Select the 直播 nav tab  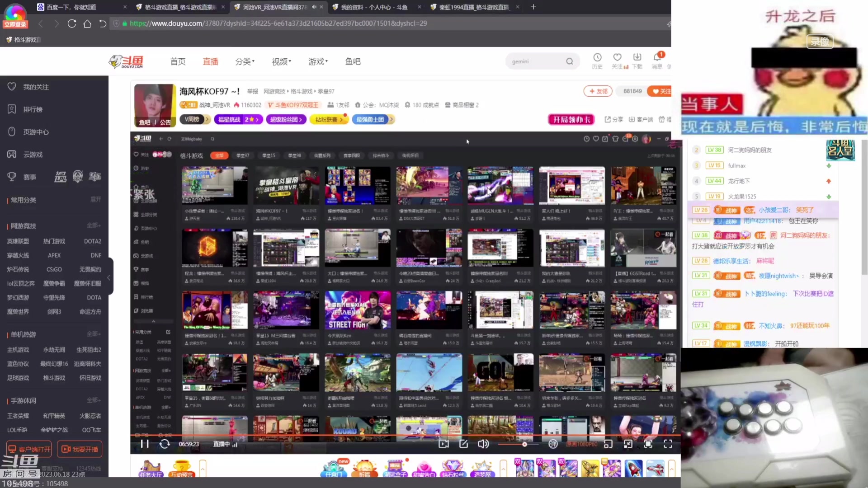click(x=210, y=61)
